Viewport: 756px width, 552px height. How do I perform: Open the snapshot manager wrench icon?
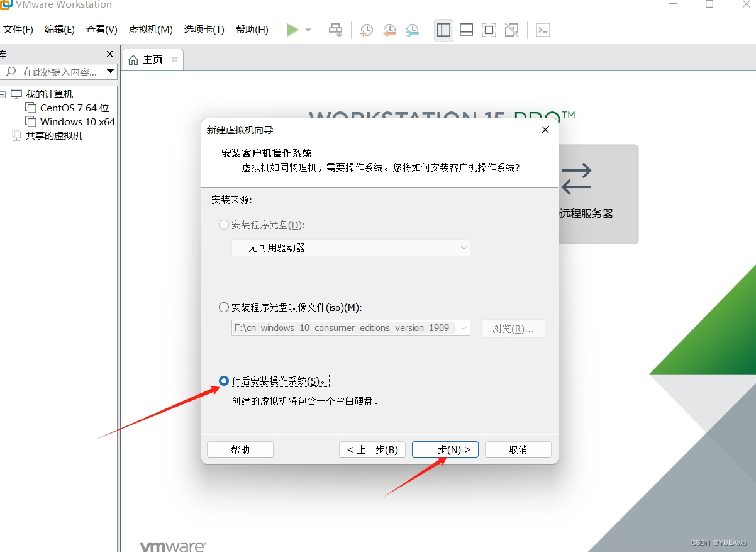point(413,30)
